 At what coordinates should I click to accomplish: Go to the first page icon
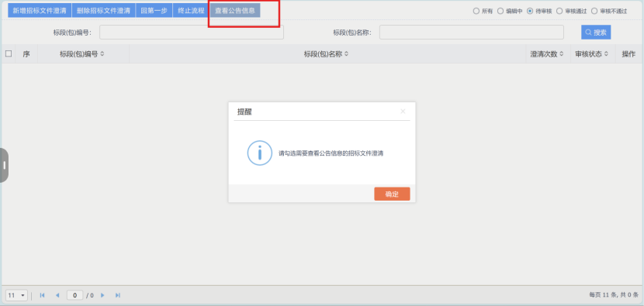tap(42, 295)
